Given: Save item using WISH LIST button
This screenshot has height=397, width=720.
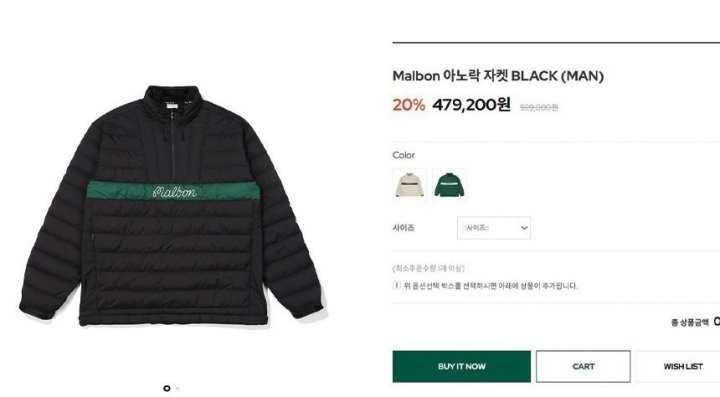Looking at the screenshot, I should [682, 366].
